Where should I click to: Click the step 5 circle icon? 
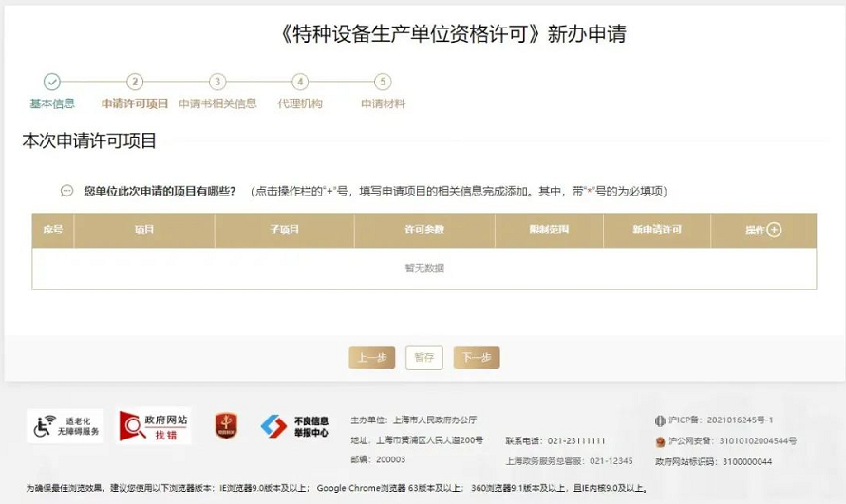383,83
